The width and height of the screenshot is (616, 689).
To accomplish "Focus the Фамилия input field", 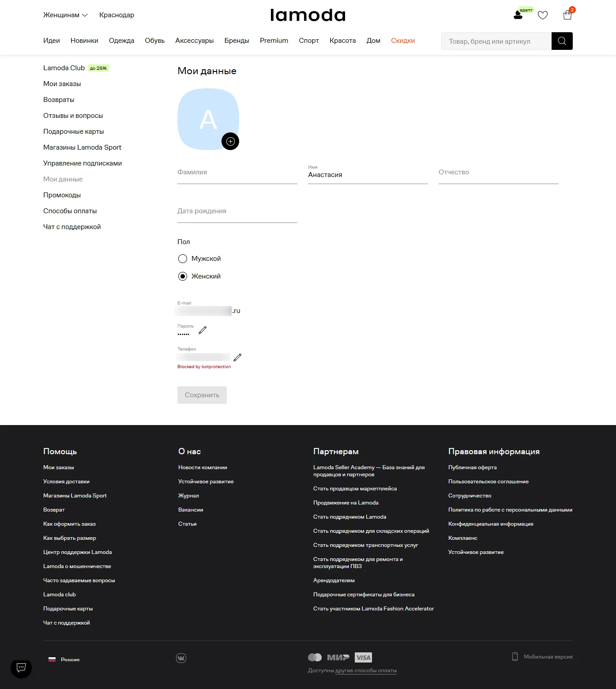I will [237, 173].
